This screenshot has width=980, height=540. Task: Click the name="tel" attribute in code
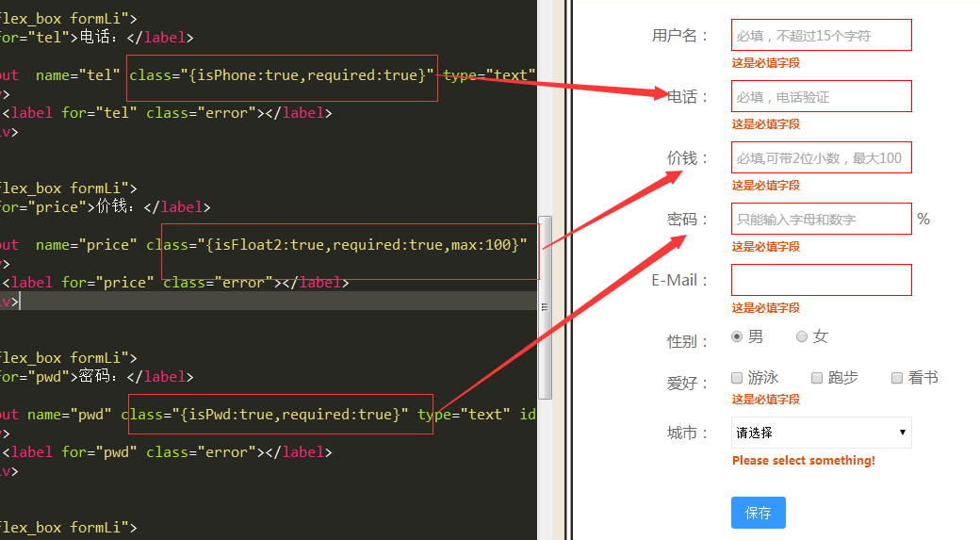pyautogui.click(x=77, y=75)
